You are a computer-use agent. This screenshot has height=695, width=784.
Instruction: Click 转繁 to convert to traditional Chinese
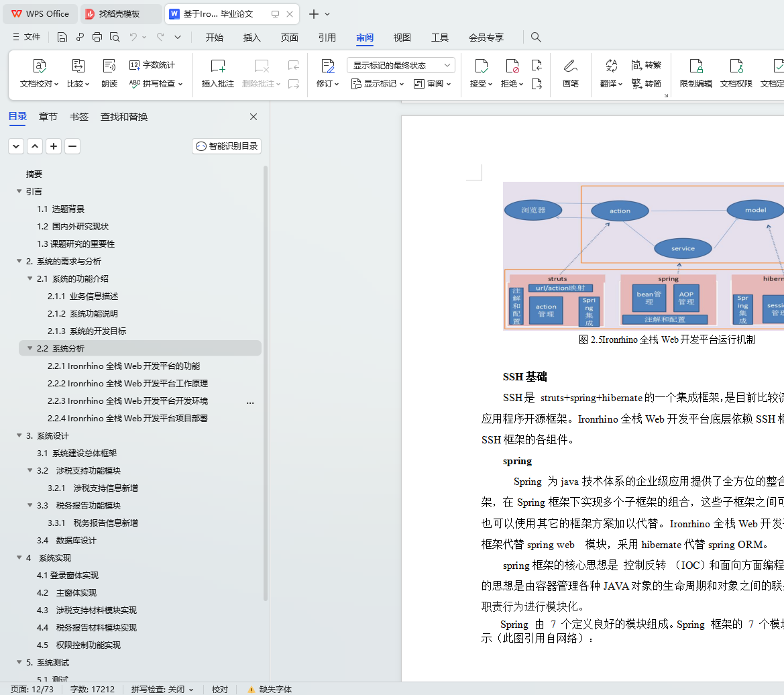[x=647, y=65]
